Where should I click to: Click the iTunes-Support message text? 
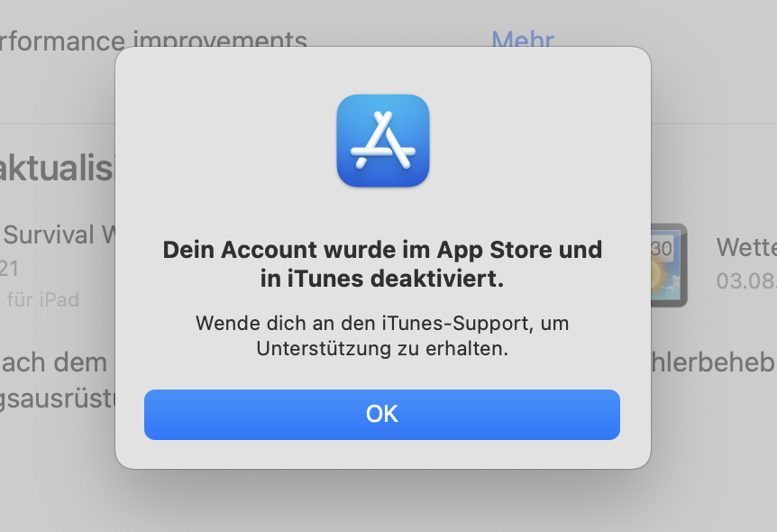point(382,335)
